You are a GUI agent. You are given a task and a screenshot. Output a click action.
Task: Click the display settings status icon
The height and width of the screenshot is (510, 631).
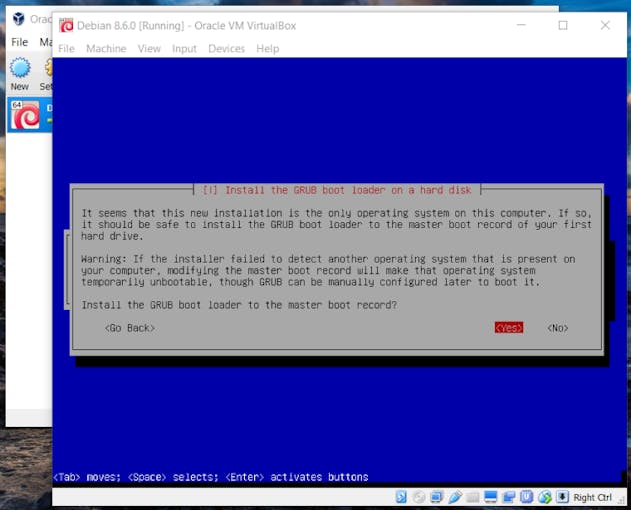click(490, 497)
